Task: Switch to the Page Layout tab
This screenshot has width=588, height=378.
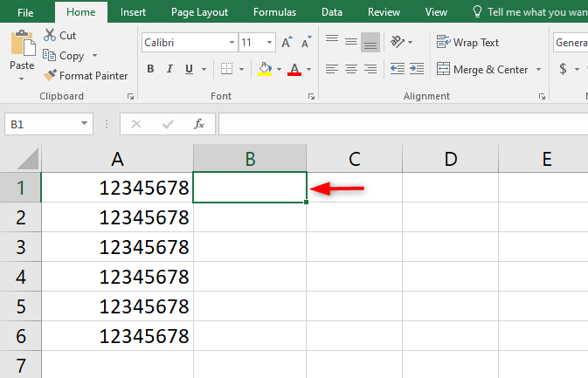Action: [199, 12]
